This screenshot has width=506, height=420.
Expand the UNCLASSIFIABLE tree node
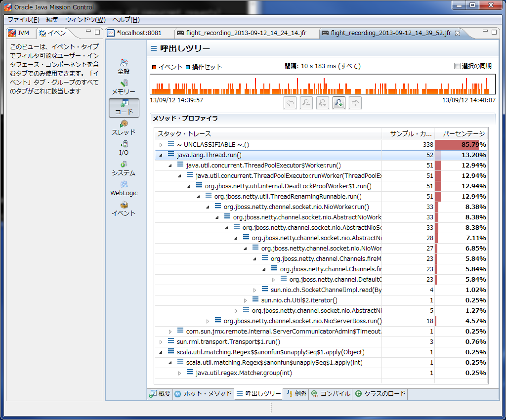pos(161,145)
